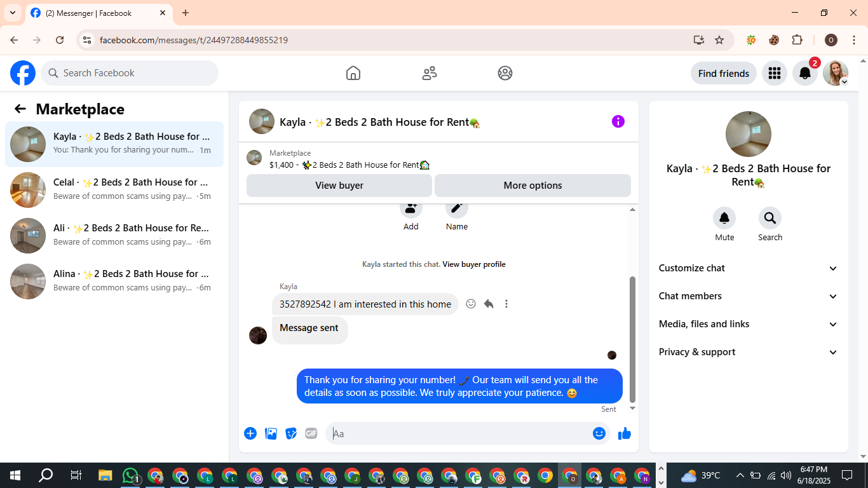Open the Facebook menu grid icon
The height and width of the screenshot is (488, 868).
774,73
